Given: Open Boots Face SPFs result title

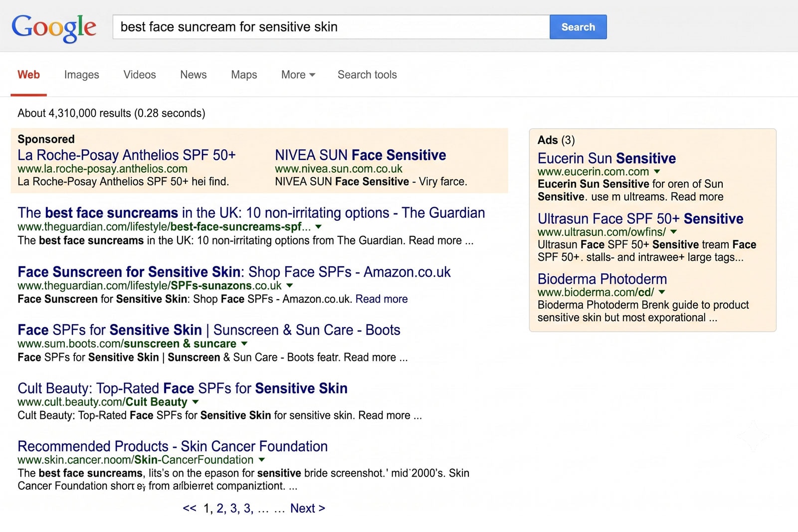Looking at the screenshot, I should tap(209, 330).
